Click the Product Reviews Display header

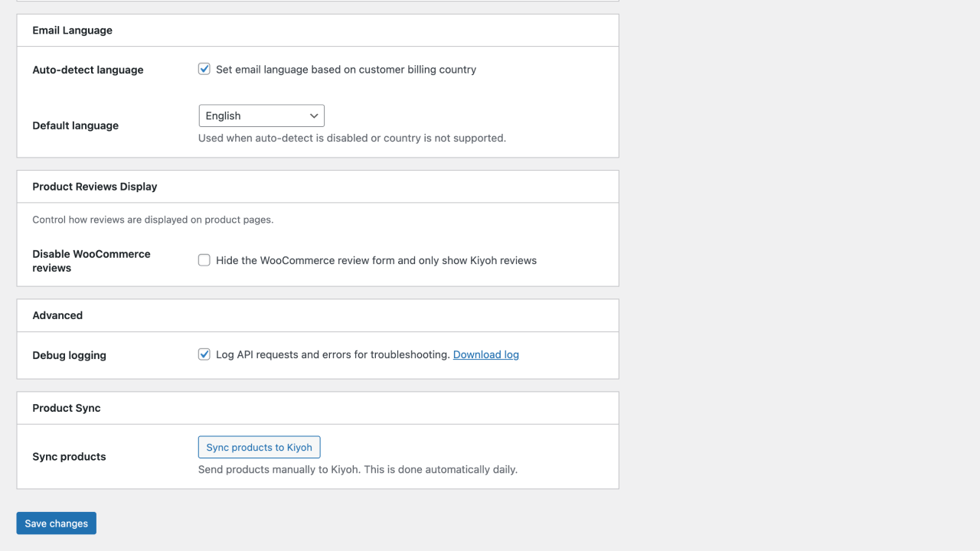(x=94, y=186)
